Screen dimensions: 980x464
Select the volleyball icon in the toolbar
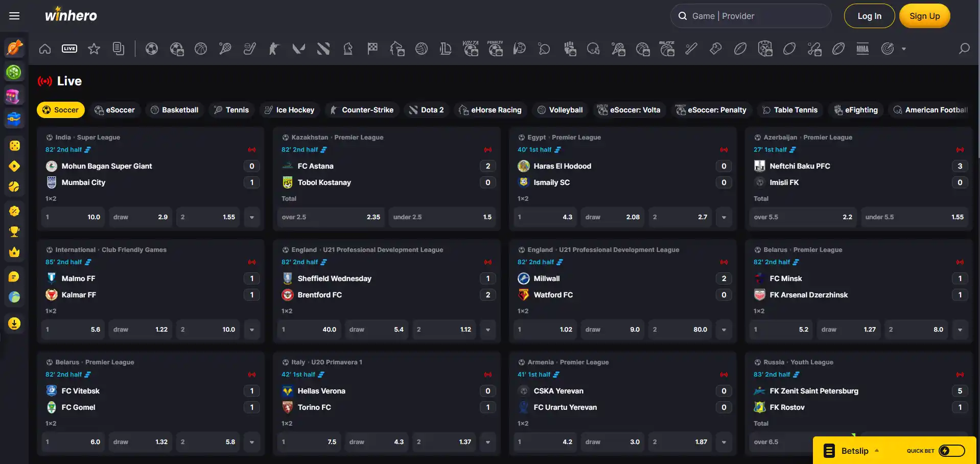pyautogui.click(x=422, y=49)
